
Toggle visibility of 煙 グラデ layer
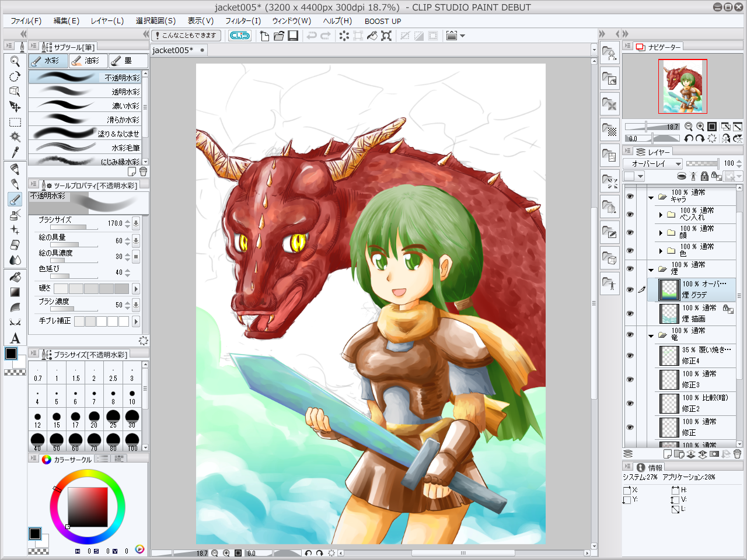(630, 290)
